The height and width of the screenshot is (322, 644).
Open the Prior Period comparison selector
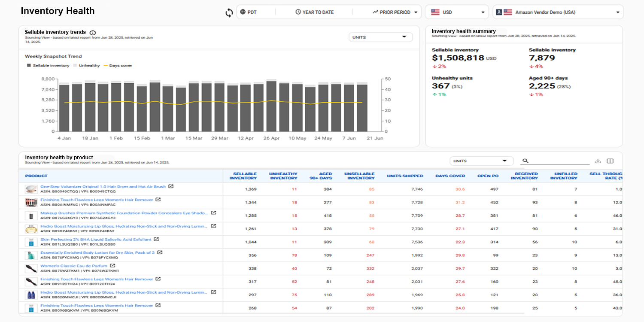395,12
